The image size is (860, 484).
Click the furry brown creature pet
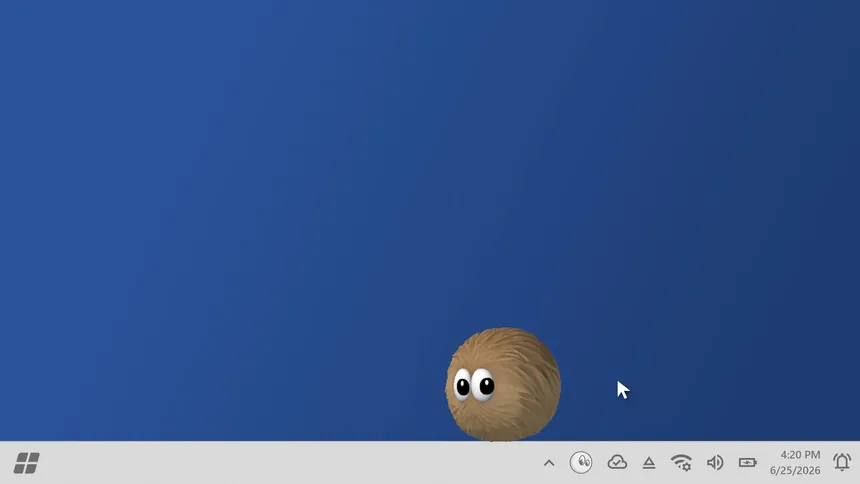coord(503,384)
